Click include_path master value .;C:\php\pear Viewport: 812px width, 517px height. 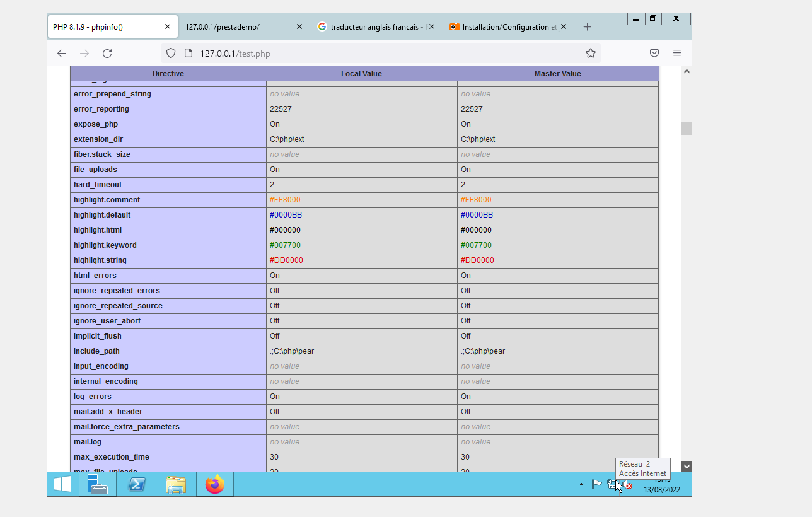click(x=483, y=351)
